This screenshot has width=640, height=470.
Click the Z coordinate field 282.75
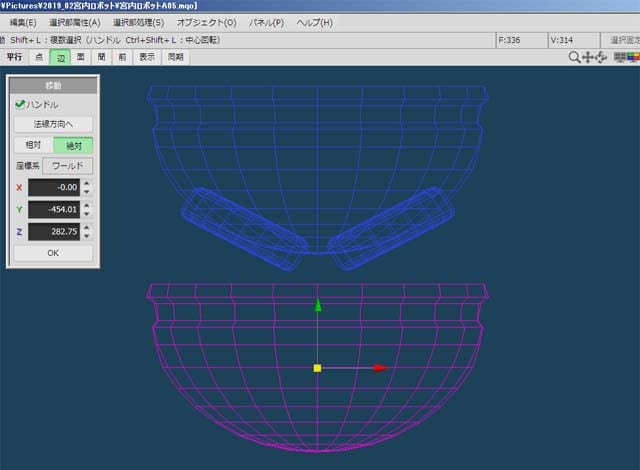(x=54, y=232)
